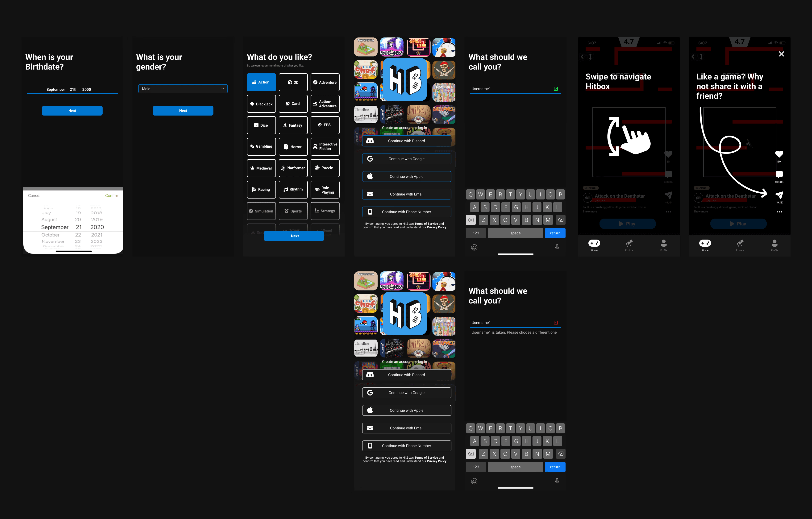Tap the emoji icon on top keyboard
The height and width of the screenshot is (519, 812).
[474, 247]
